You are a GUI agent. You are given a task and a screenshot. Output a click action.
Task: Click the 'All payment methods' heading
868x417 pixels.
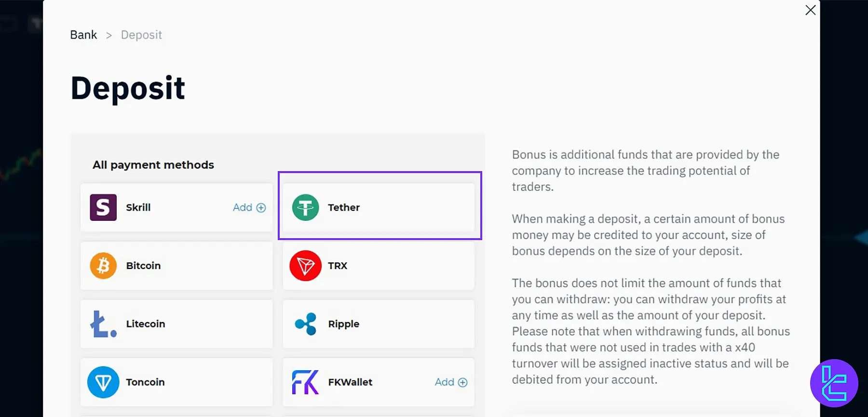click(x=153, y=165)
